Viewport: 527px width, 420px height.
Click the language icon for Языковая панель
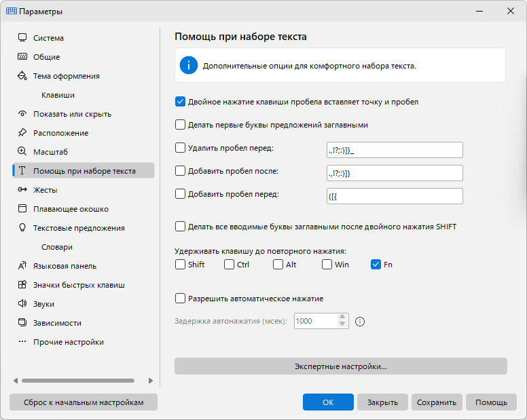(22, 265)
